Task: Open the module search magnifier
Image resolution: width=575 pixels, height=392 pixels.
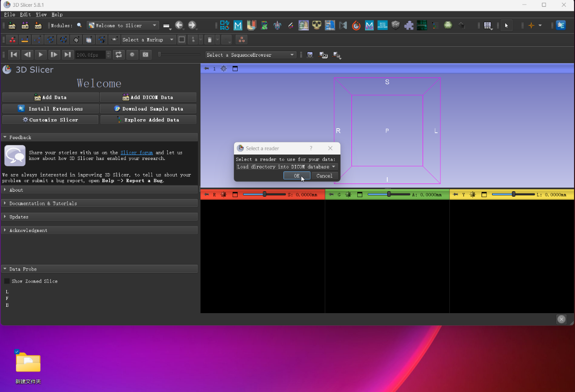Action: tap(79, 25)
